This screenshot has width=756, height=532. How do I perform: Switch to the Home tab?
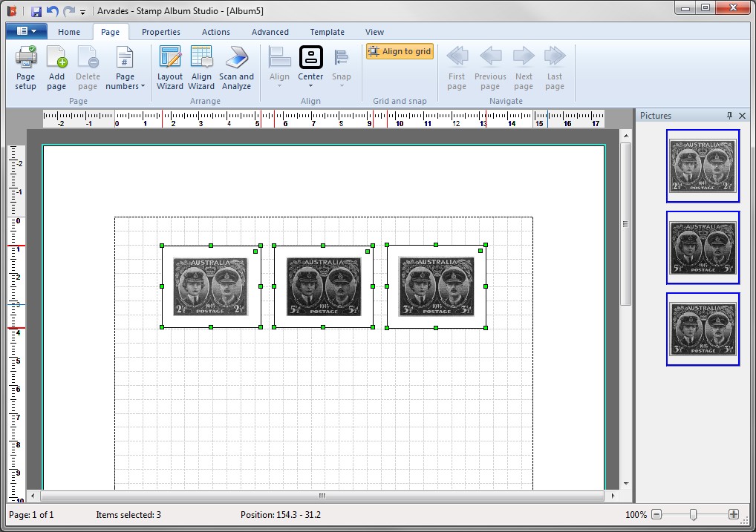pyautogui.click(x=69, y=32)
